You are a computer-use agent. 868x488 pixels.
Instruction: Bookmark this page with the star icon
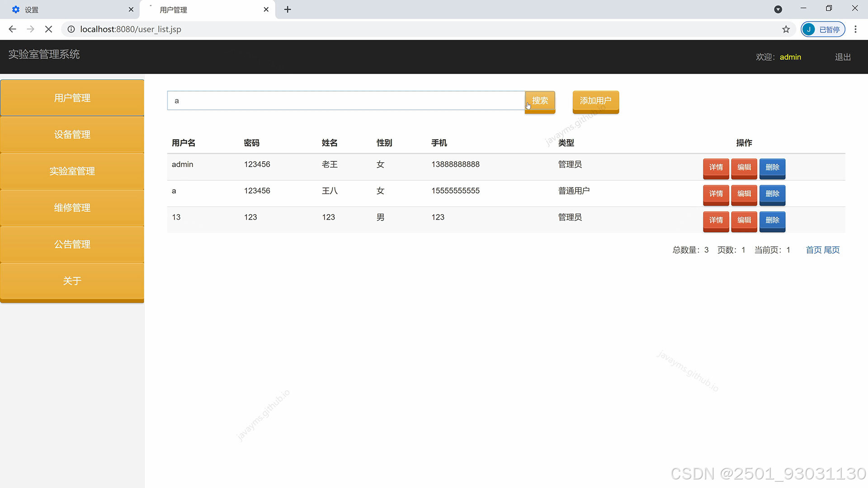tap(786, 29)
